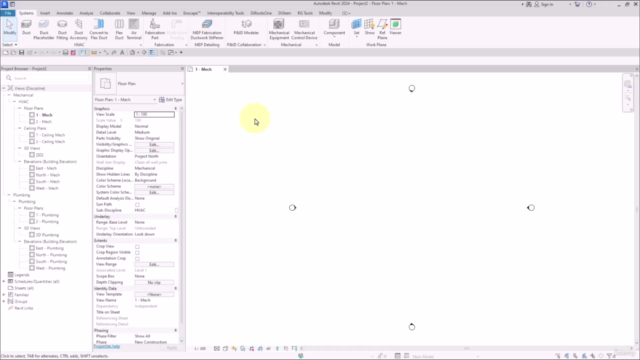Collapse Mechanical Elevations (Building Elevation) node

point(20,162)
